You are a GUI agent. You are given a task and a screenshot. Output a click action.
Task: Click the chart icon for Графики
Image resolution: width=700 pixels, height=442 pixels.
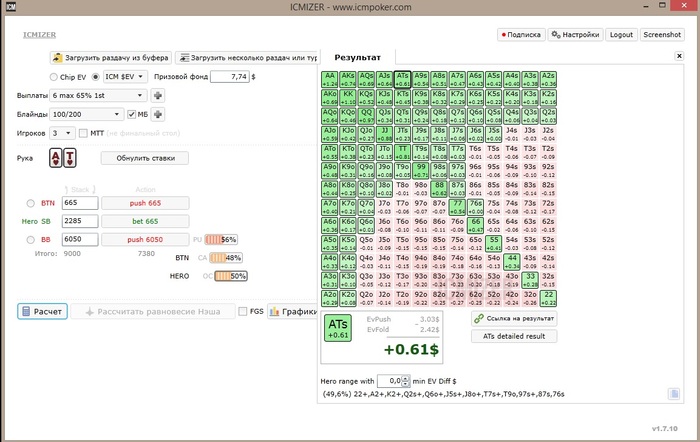[x=275, y=311]
